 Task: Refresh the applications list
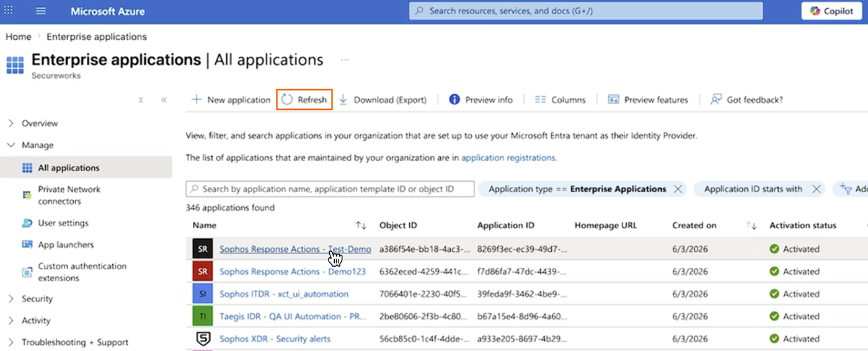click(x=304, y=99)
